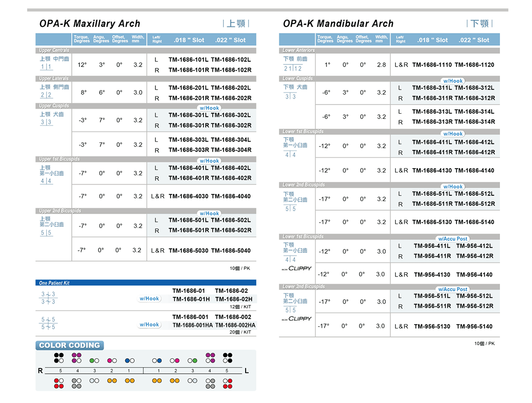Select the Lower Anteriors 21|12 tooth notation
The height and width of the screenshot is (403, 532).
tap(293, 68)
